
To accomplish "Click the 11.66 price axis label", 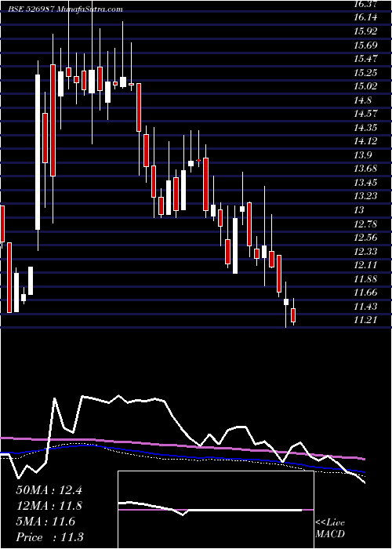I will pos(365,293).
